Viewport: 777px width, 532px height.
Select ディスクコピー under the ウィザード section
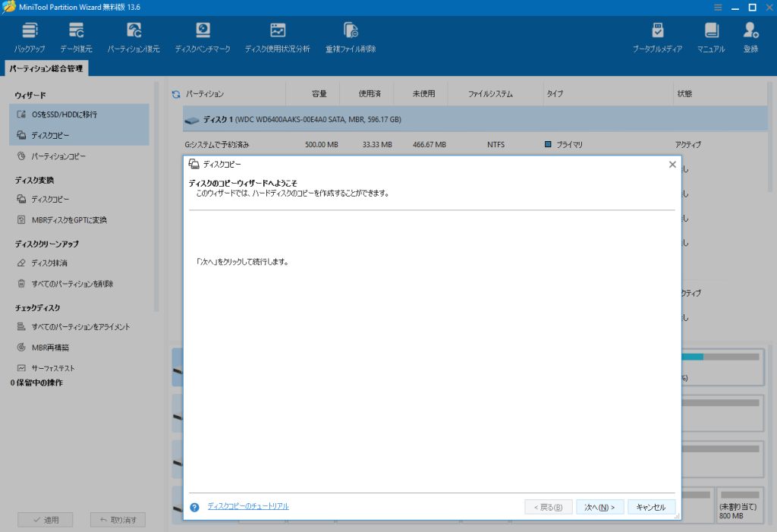(x=79, y=135)
